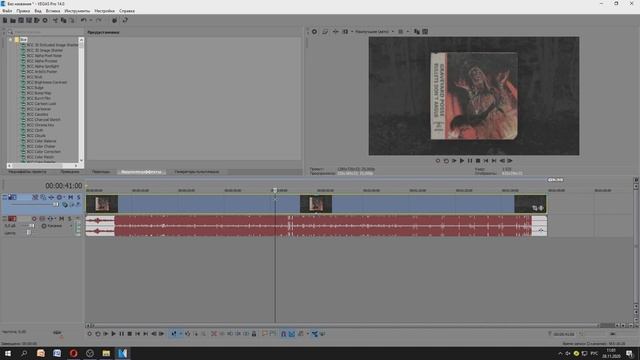Screen dimensions: 640x360
Task: Switch to the Генераторы мультимедиа tab
Action: tap(197, 172)
